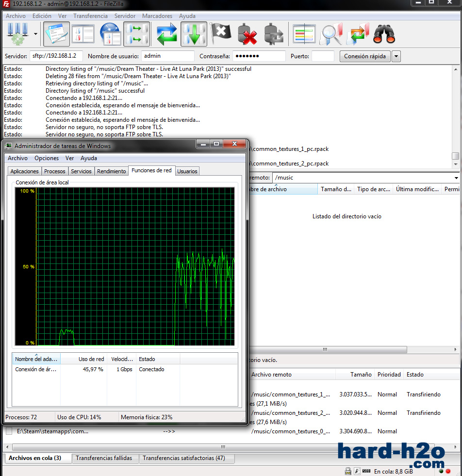
Task: Toggle the transfer queue display
Action: 136,33
